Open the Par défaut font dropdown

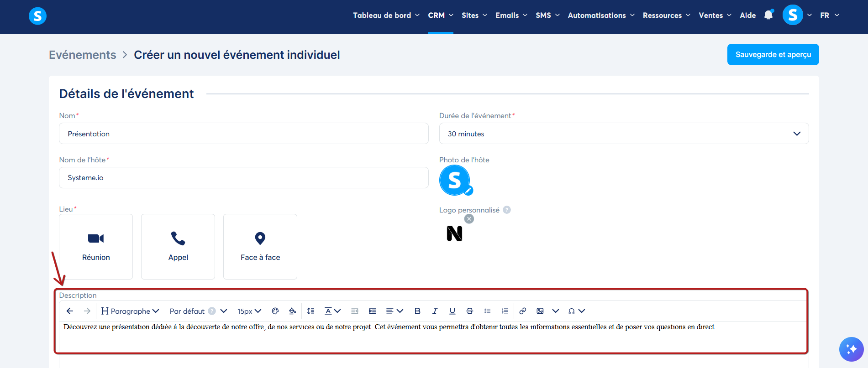pos(198,311)
